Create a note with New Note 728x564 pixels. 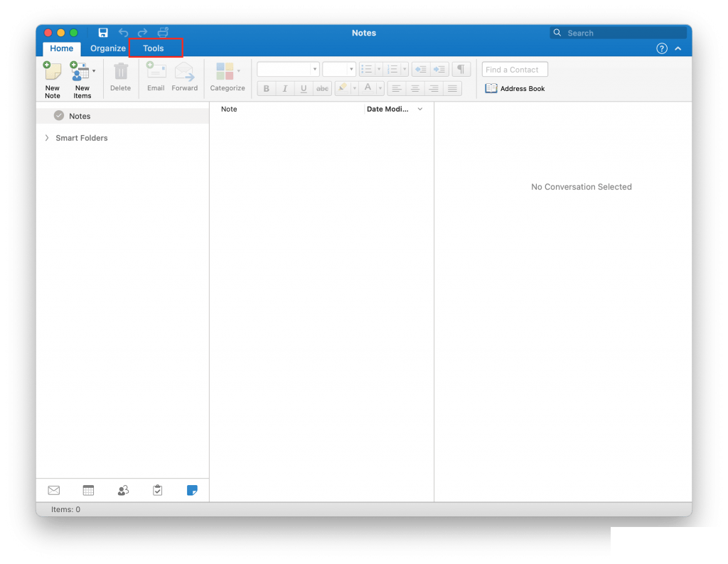52,78
